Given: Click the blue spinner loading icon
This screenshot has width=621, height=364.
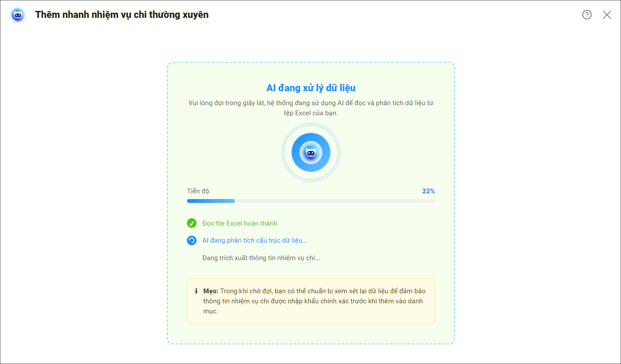Looking at the screenshot, I should click(192, 240).
